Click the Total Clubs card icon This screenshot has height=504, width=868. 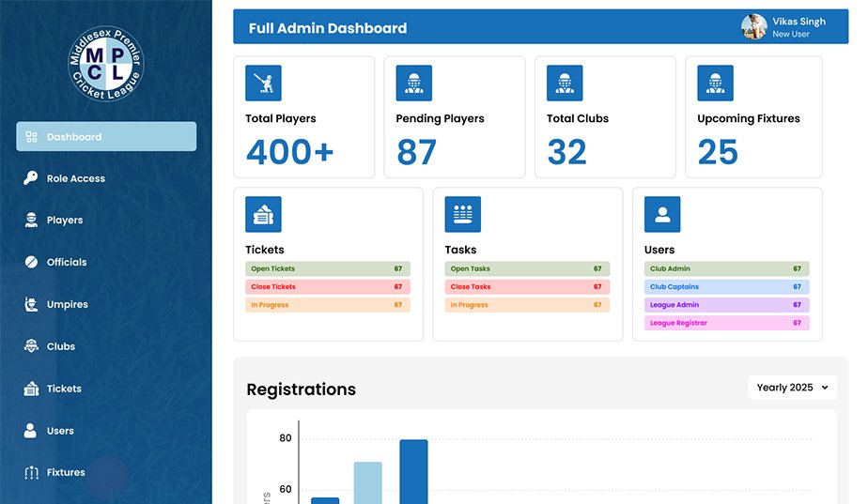point(565,84)
